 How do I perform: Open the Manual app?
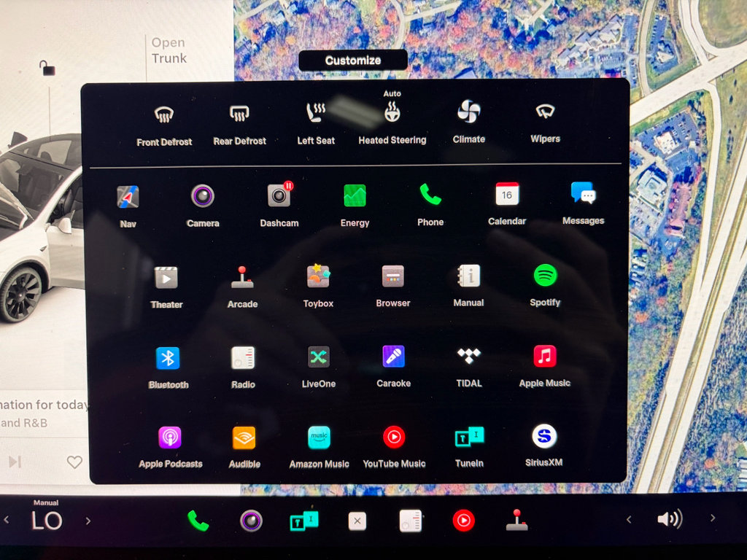(x=469, y=285)
